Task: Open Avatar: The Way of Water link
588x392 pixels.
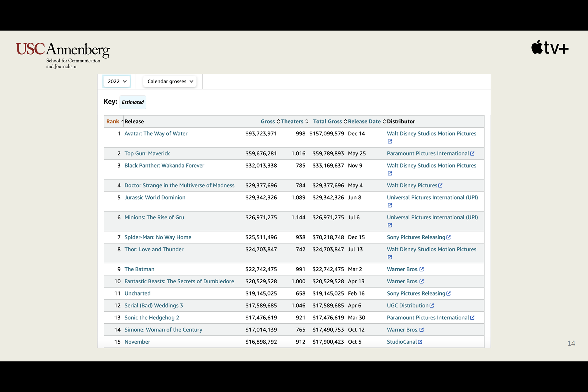Action: pos(156,134)
